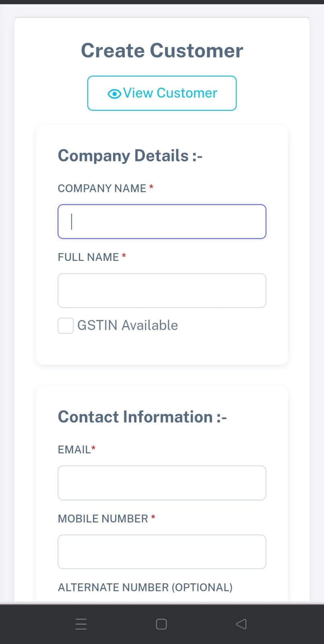
Task: Click the red asterisk after FULL NAME
Action: pos(124,256)
